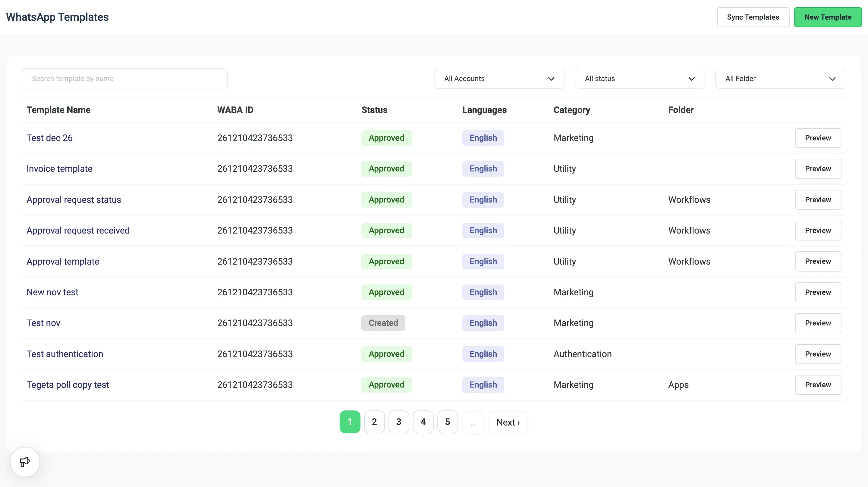Preview Tegeta poll copy test template
This screenshot has height=487, width=868.
pyautogui.click(x=818, y=385)
